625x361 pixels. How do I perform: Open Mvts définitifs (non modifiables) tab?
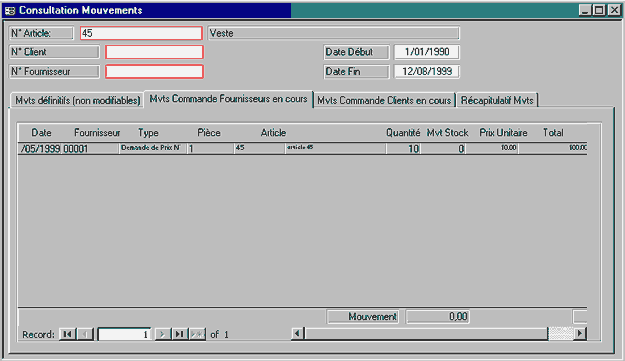click(x=77, y=100)
